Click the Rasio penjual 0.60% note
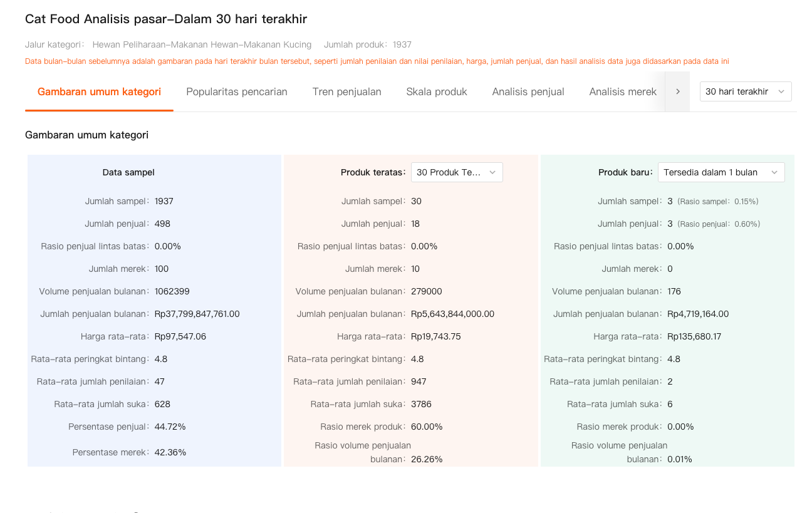 point(719,224)
